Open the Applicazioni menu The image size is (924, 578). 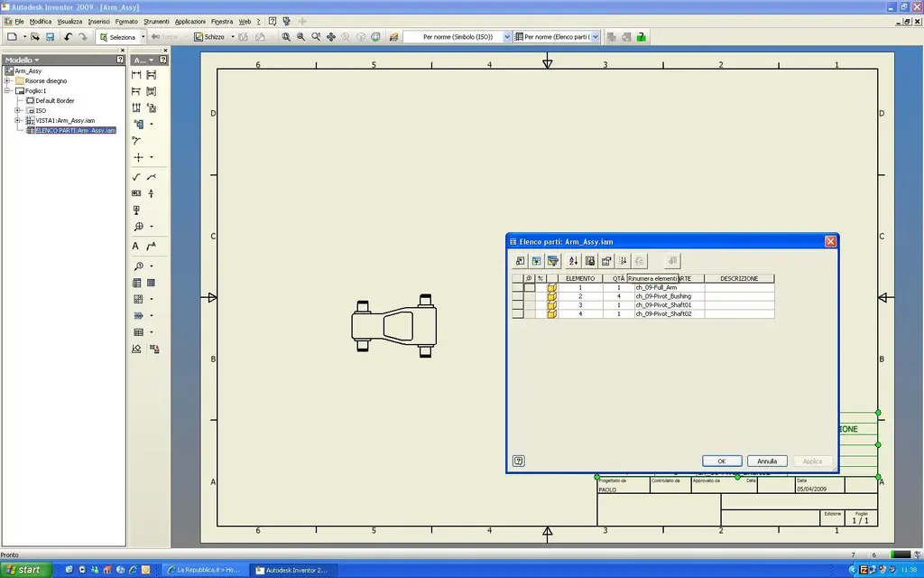click(x=190, y=22)
